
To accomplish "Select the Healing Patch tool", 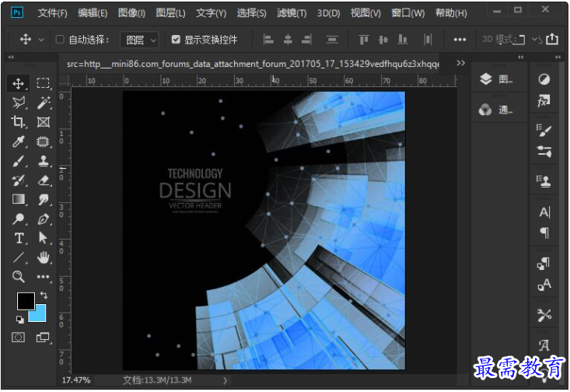I will coord(44,141).
